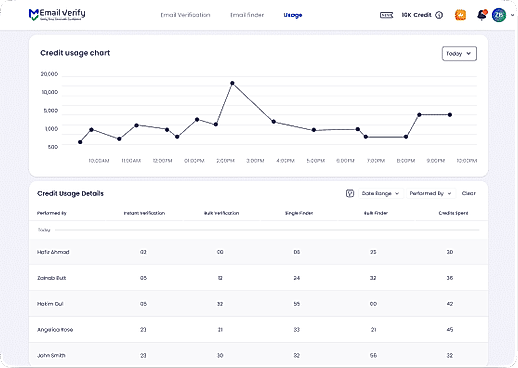Select the first data point on the chart

coord(80,142)
